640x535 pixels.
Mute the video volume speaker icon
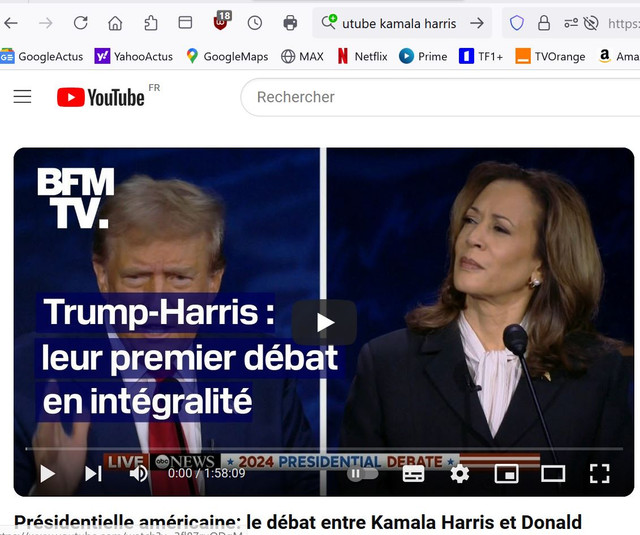point(139,474)
